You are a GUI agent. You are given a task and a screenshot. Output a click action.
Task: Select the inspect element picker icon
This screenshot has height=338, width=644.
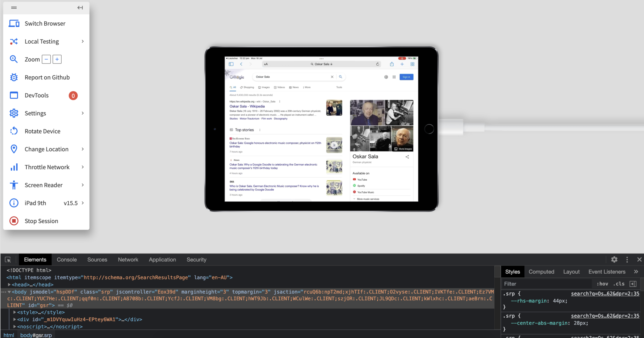point(8,260)
